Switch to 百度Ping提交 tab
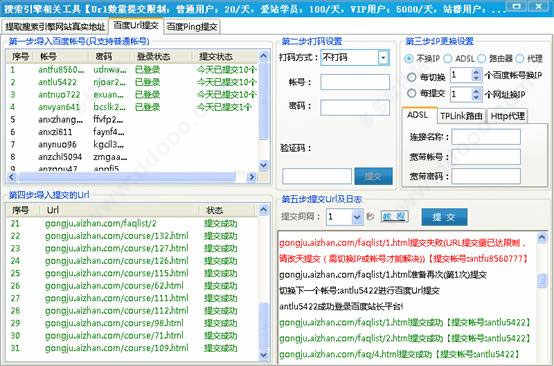 click(x=192, y=26)
